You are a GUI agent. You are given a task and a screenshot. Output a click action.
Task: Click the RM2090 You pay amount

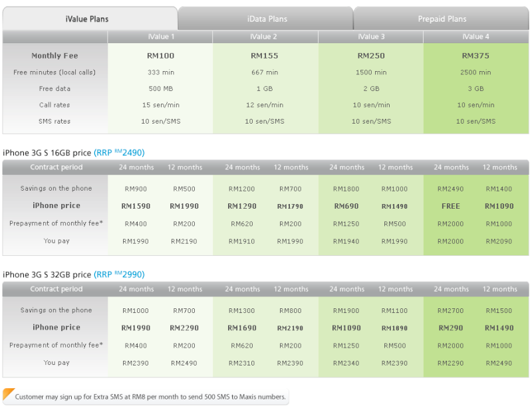tap(499, 241)
